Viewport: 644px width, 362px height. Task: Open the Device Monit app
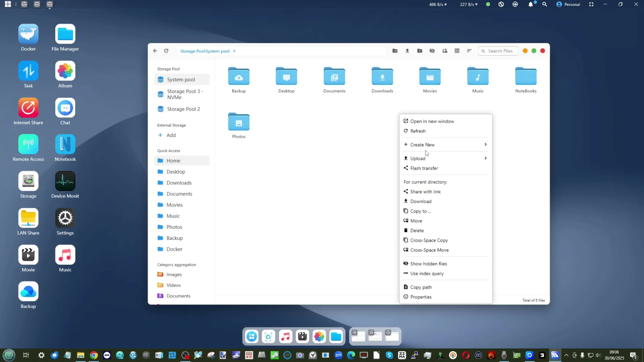[x=65, y=181]
